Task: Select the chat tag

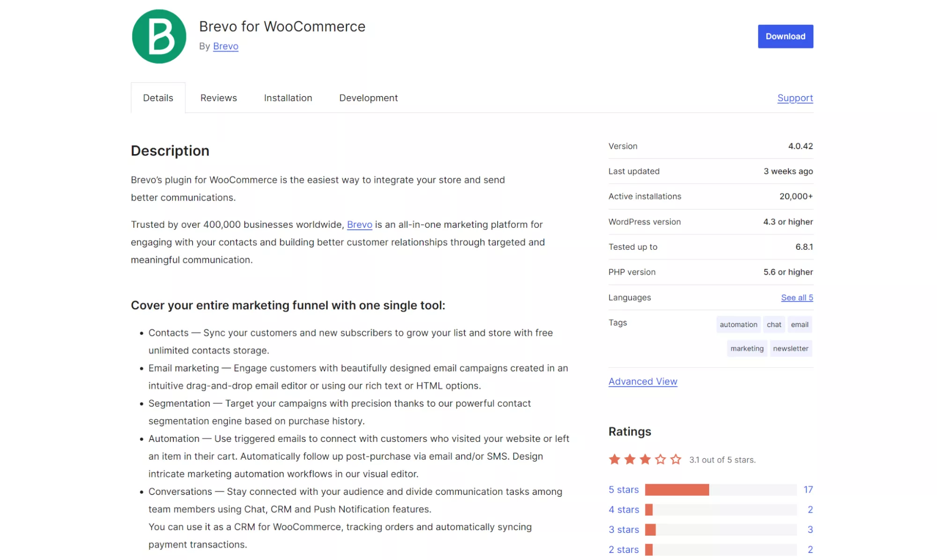Action: coord(774,324)
